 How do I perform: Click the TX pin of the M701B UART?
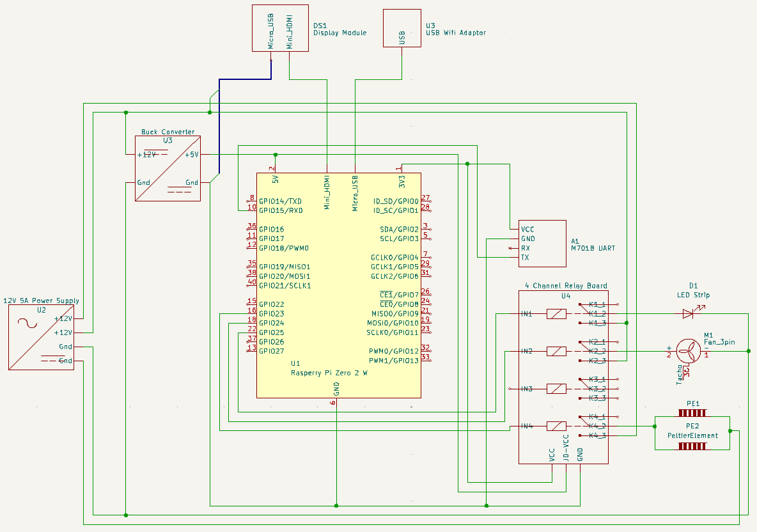(x=525, y=257)
